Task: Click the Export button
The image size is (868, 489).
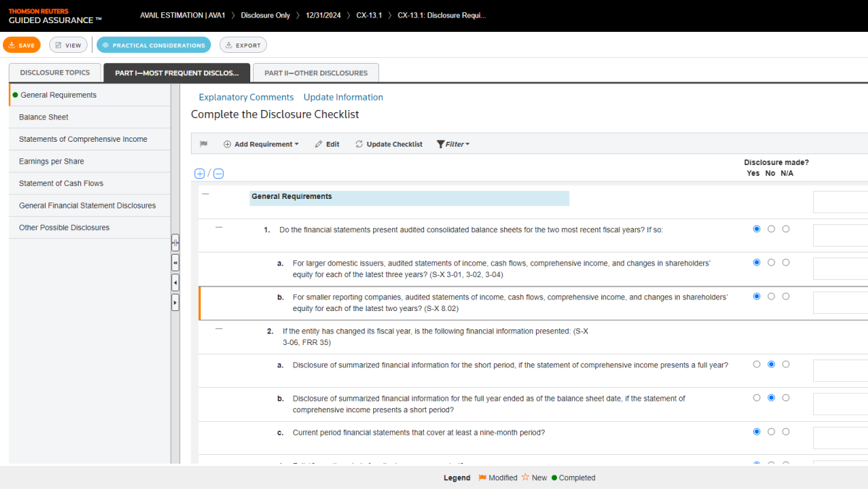Action: point(243,45)
